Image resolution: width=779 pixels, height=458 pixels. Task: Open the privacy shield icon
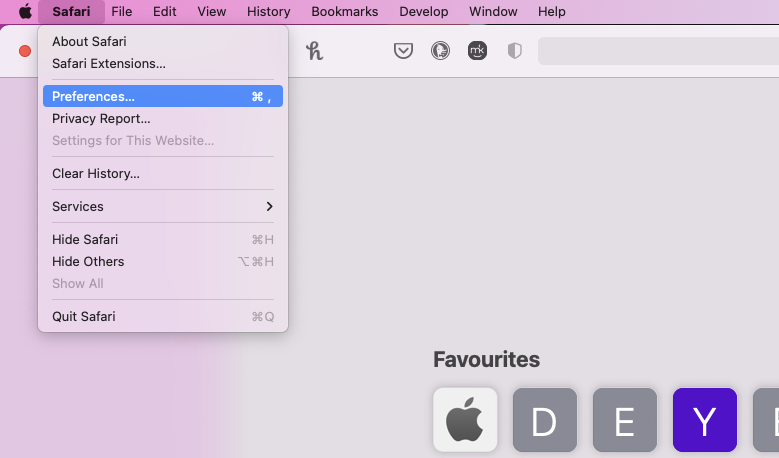coord(514,51)
